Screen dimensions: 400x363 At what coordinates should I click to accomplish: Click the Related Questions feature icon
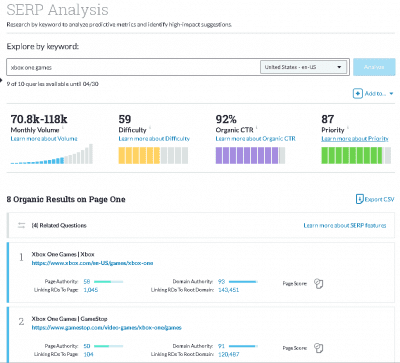tap(21, 225)
